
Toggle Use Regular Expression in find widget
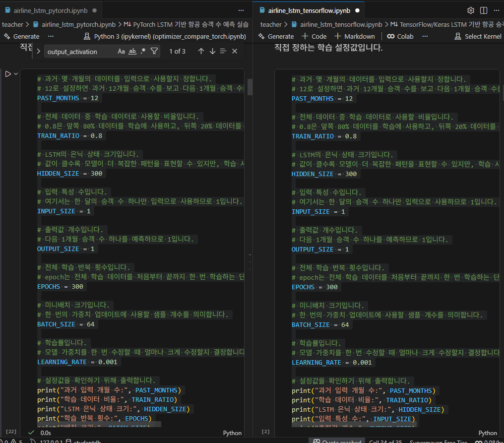[143, 51]
